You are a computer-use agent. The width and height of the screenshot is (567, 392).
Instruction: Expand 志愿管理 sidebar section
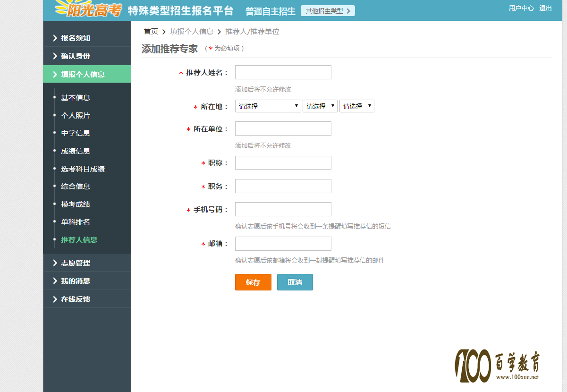[87, 263]
